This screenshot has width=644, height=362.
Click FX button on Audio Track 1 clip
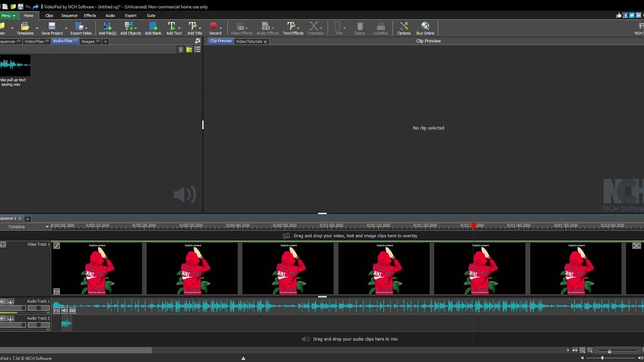click(x=56, y=311)
